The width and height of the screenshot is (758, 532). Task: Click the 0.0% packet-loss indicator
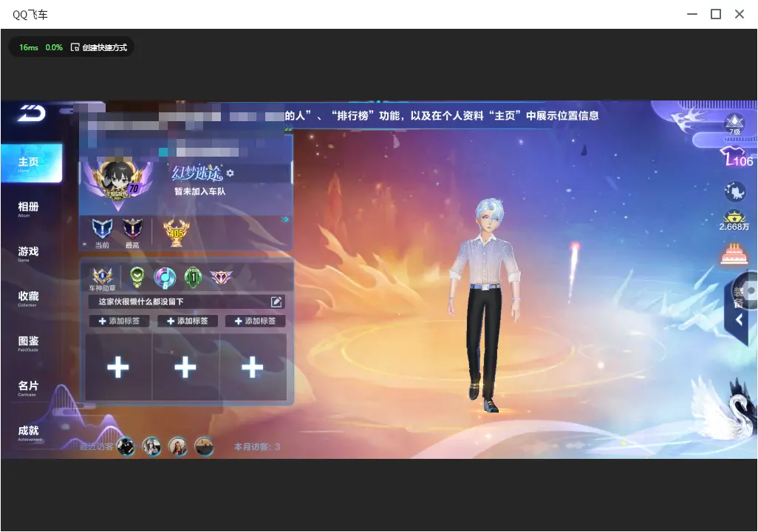[x=54, y=47]
